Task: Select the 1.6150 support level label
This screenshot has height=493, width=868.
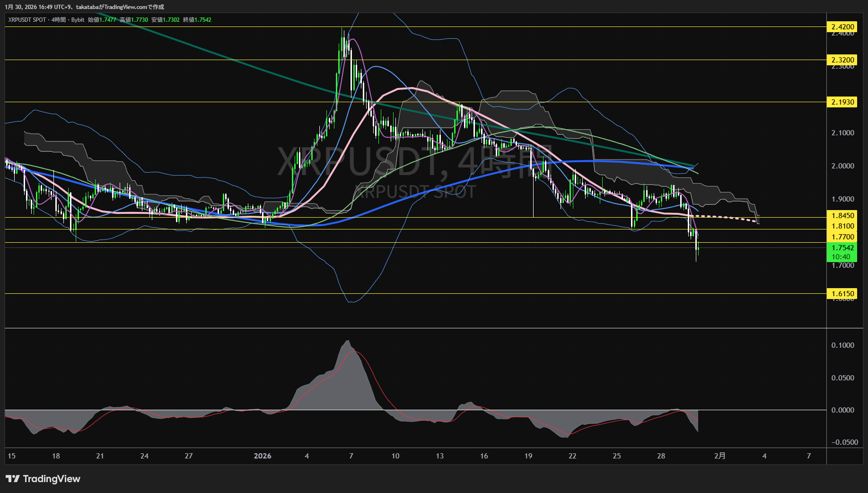Action: click(x=842, y=294)
